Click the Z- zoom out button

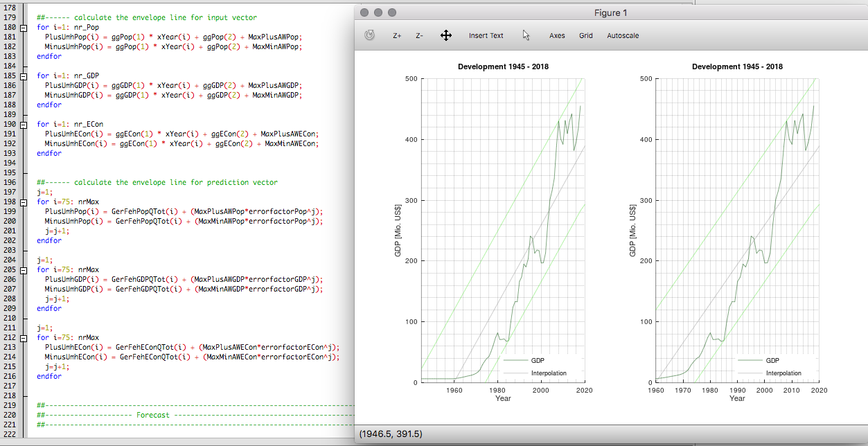420,35
